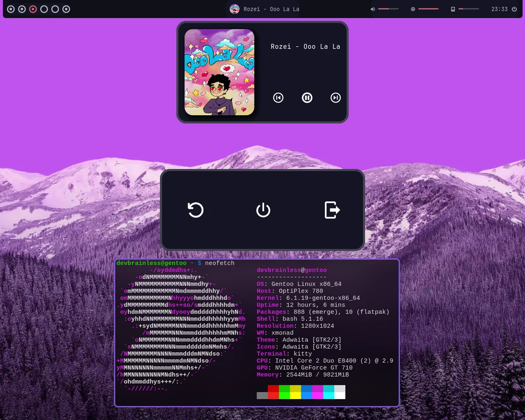Click the power icon at the top-right corner
The width and height of the screenshot is (525, 420).
514,9
